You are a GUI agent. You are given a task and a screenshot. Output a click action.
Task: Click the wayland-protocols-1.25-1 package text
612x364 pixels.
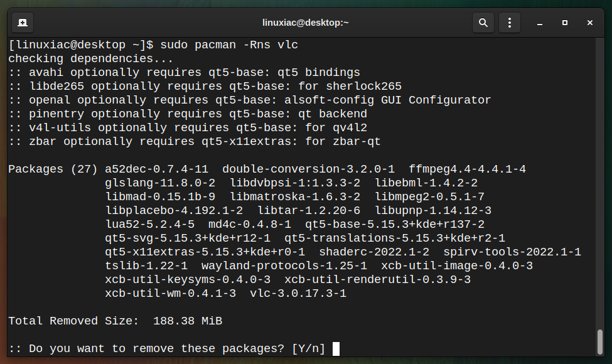pos(284,265)
